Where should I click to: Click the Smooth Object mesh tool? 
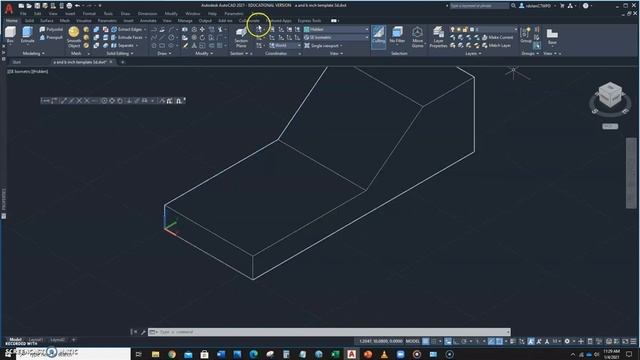(74, 37)
